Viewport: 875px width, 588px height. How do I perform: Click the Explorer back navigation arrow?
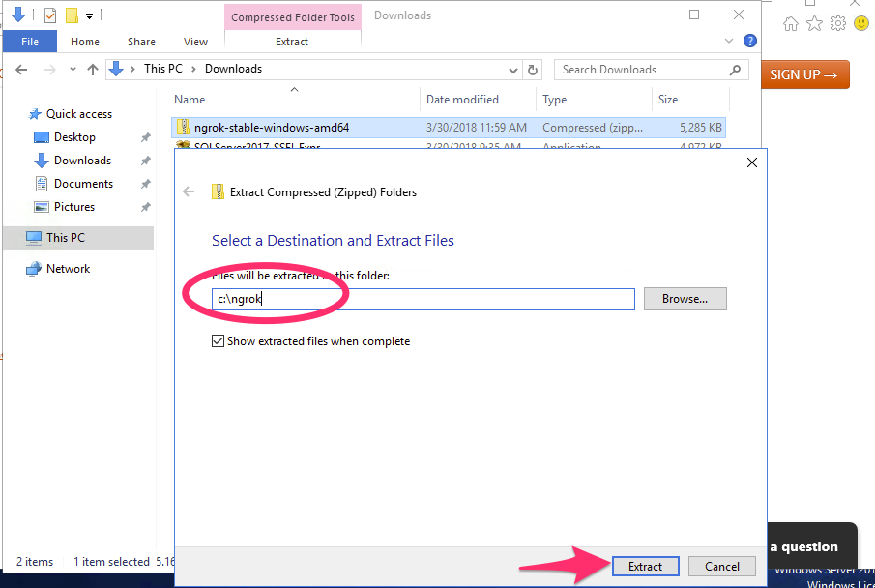coord(21,70)
